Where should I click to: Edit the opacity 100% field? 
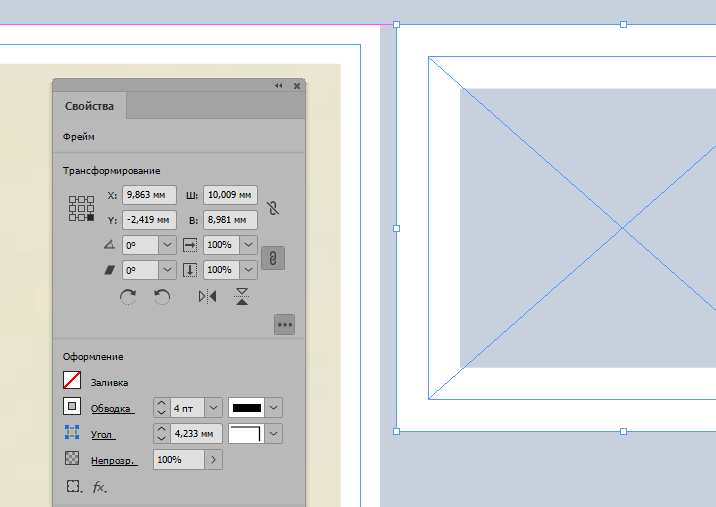(x=179, y=459)
